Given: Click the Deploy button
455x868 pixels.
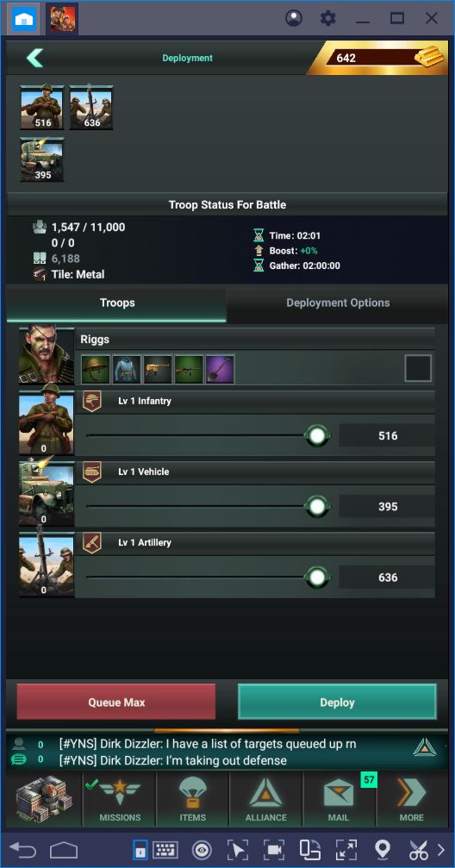Looking at the screenshot, I should [337, 702].
